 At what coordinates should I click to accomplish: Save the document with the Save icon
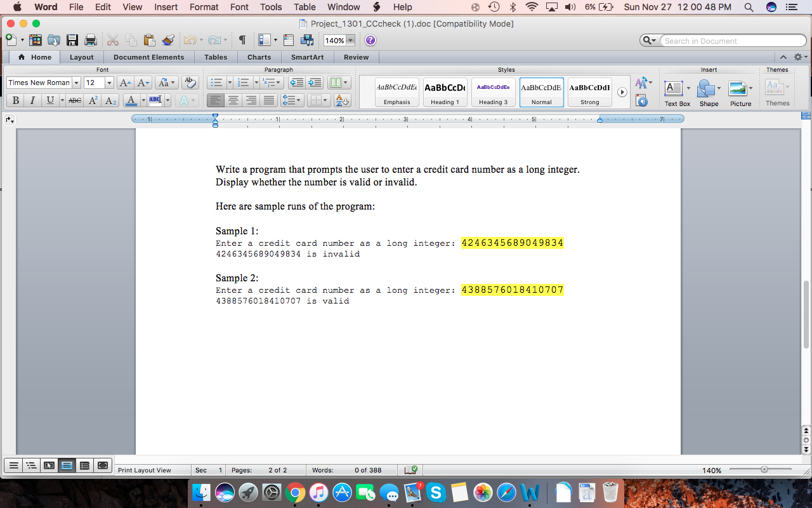(72, 39)
